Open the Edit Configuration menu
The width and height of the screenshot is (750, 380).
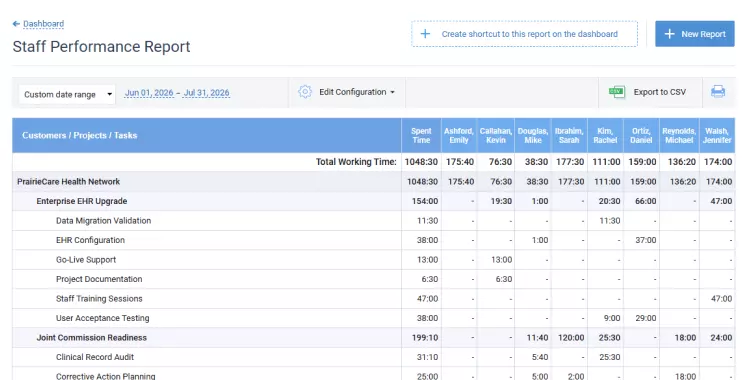357,92
